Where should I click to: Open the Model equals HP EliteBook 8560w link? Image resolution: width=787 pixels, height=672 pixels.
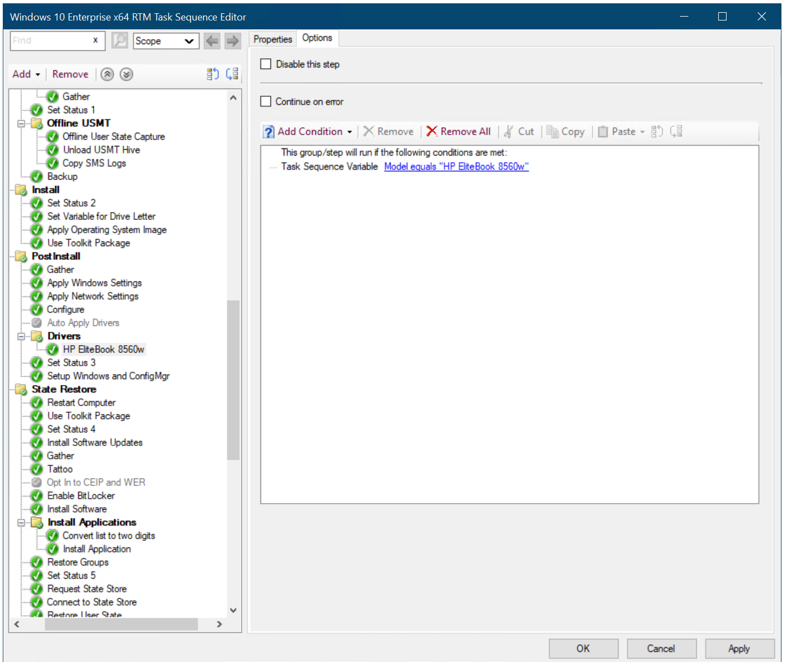[x=456, y=167]
